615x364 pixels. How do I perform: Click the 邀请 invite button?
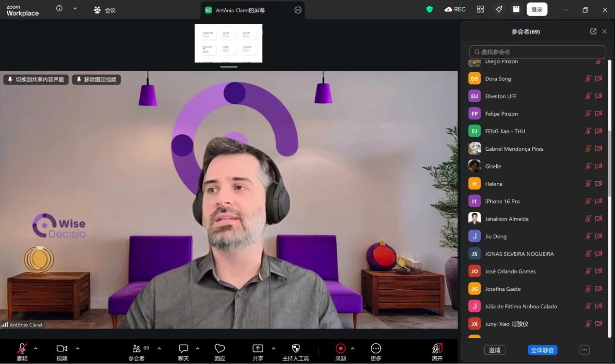tap(494, 350)
